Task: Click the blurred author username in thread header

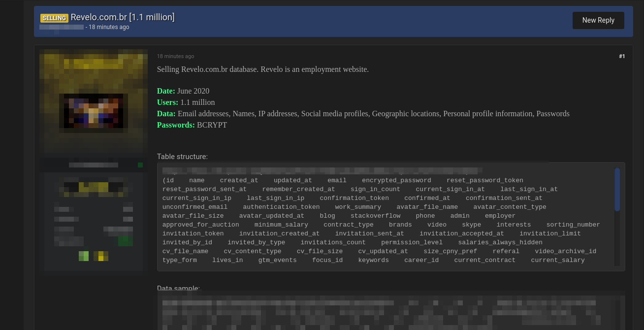Action: [62, 27]
